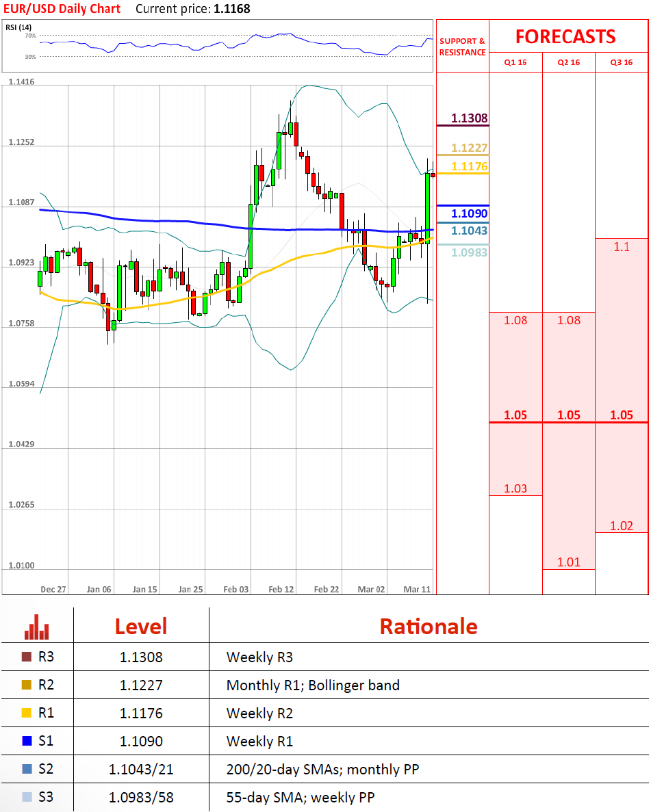Click the table cell 1.1043/21

(141, 770)
